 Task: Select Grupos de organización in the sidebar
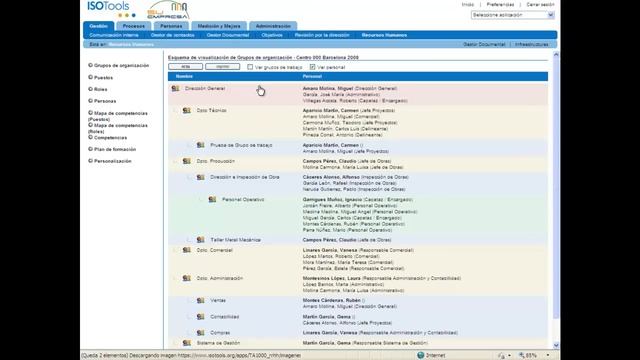click(x=121, y=65)
